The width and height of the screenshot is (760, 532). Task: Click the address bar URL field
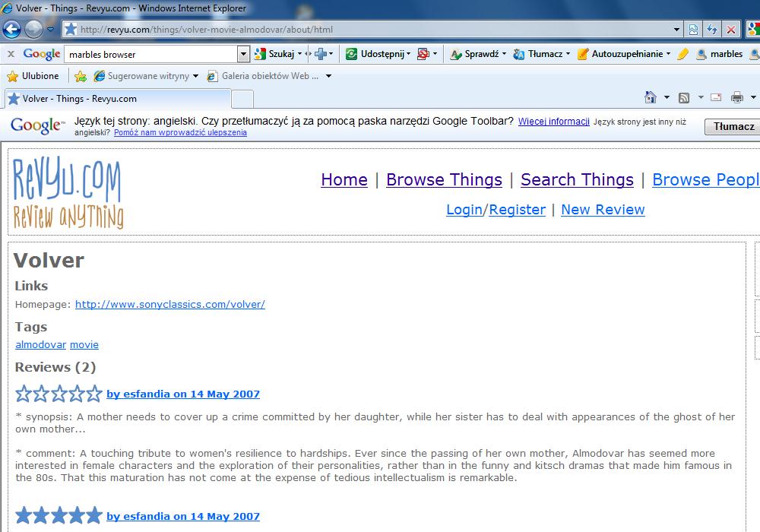pyautogui.click(x=369, y=30)
